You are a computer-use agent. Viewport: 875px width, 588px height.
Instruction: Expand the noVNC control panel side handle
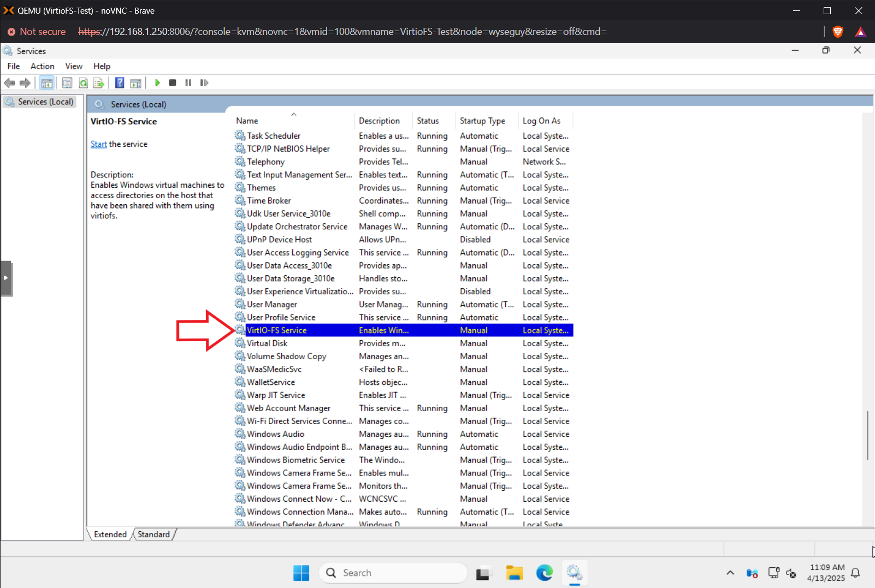6,278
